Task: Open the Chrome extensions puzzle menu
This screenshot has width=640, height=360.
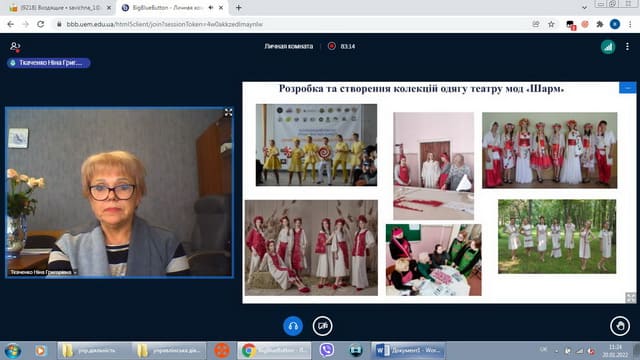Action: coord(600,24)
